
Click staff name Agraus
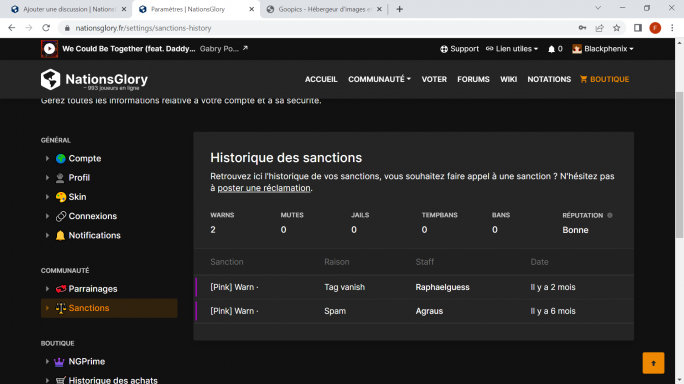pyautogui.click(x=429, y=311)
